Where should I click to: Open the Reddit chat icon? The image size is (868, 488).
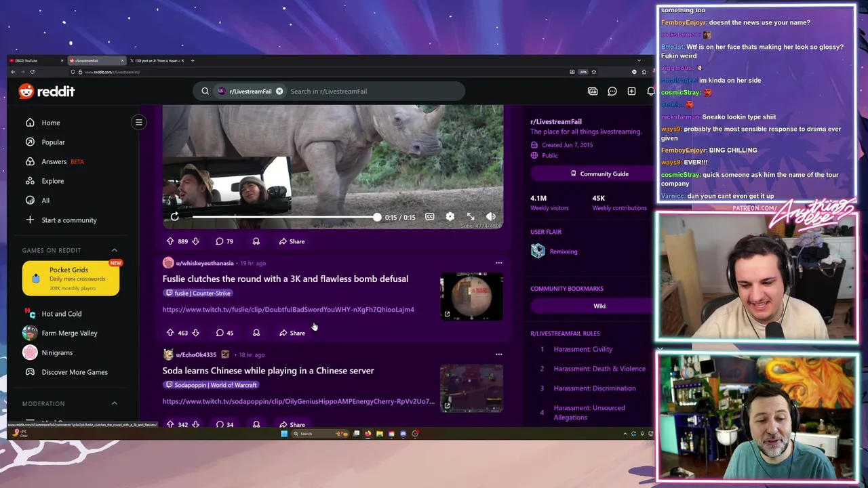(612, 91)
